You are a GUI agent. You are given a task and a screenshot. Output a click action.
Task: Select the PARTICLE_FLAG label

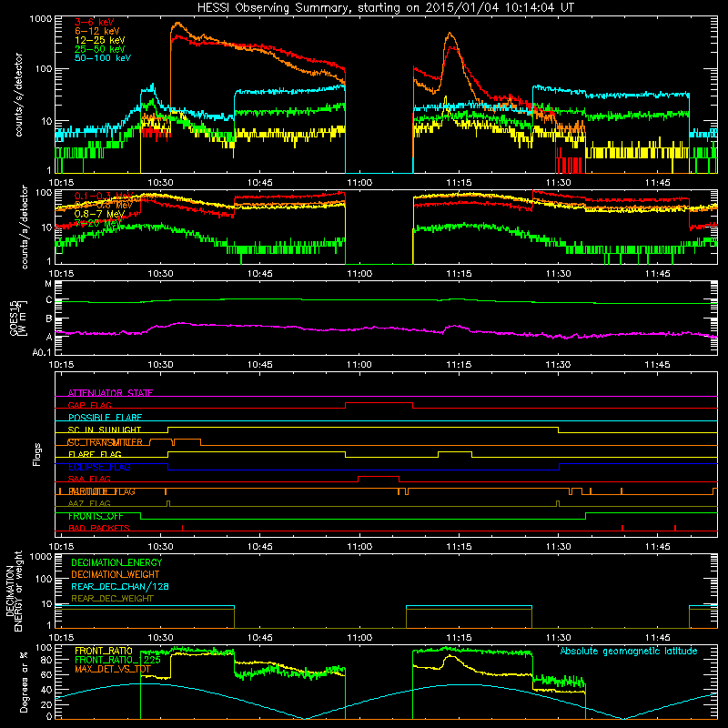point(102,491)
